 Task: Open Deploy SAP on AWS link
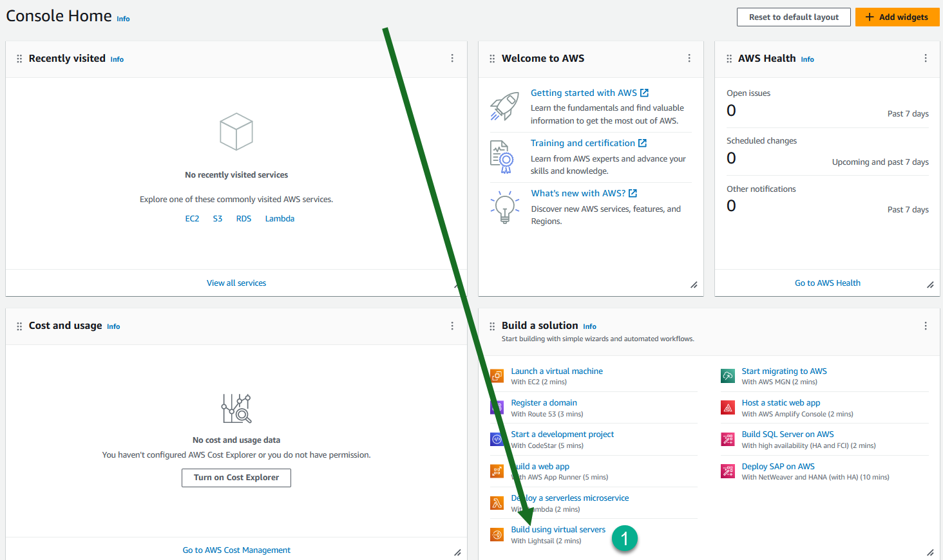778,467
